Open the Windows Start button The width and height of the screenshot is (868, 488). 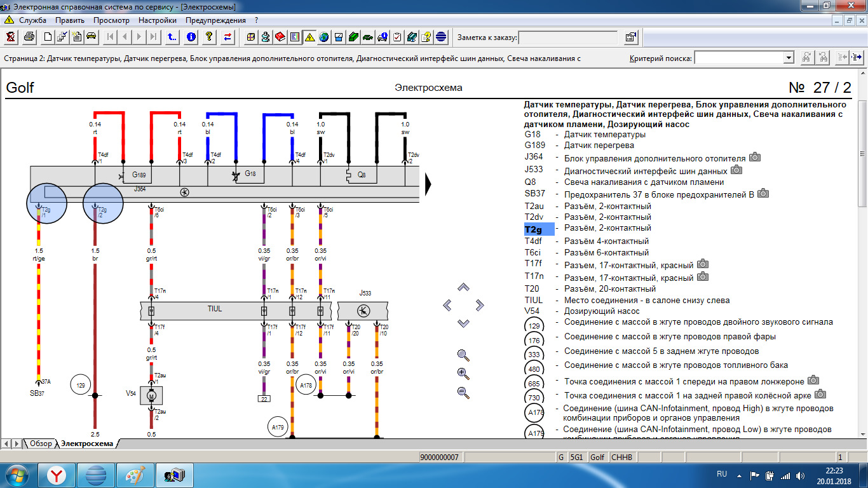pyautogui.click(x=17, y=475)
